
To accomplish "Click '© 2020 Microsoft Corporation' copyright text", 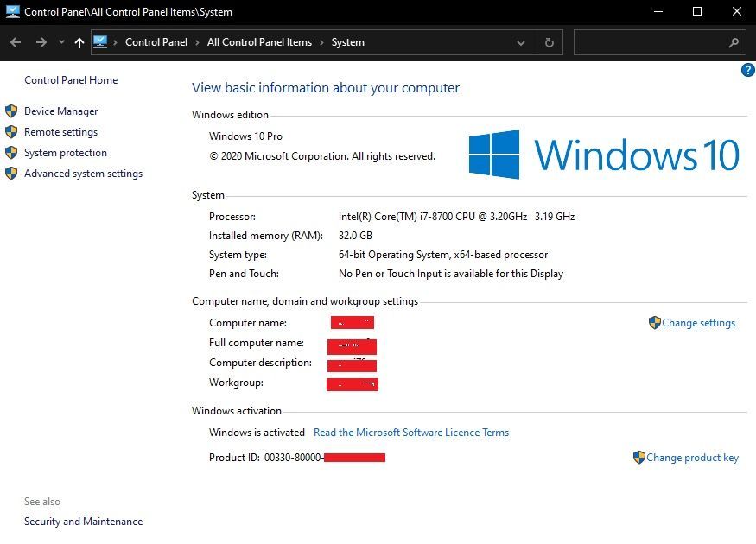I will [279, 156].
